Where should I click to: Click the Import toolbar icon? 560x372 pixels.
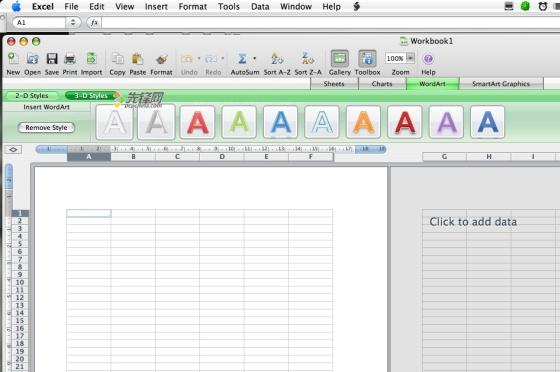click(x=91, y=59)
